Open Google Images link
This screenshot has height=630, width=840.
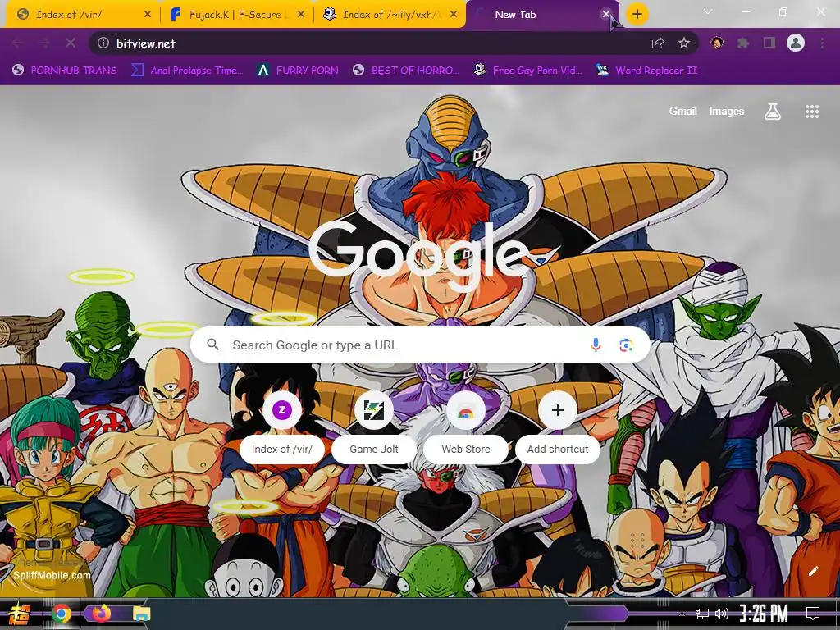click(727, 112)
